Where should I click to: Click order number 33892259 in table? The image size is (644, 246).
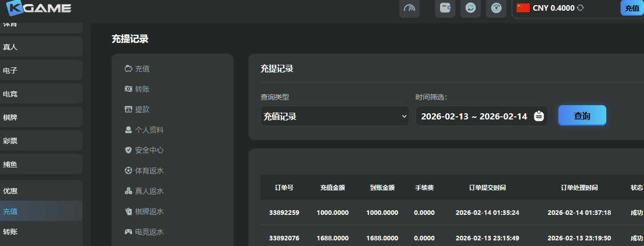284,212
